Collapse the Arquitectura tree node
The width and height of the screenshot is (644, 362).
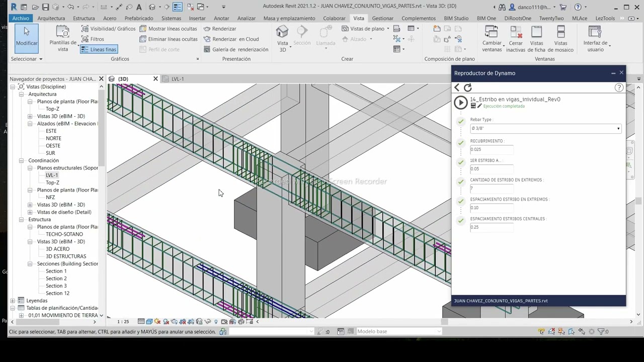tap(22, 94)
